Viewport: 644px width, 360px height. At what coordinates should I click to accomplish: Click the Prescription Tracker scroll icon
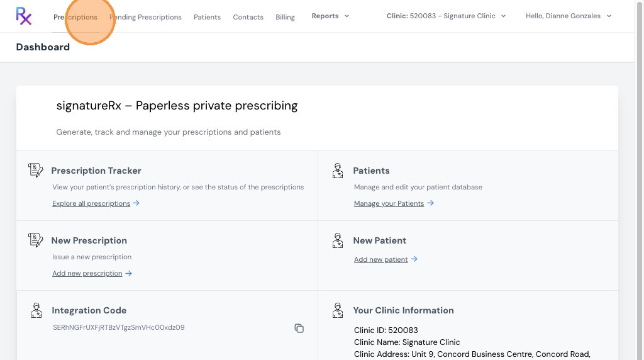tap(35, 170)
